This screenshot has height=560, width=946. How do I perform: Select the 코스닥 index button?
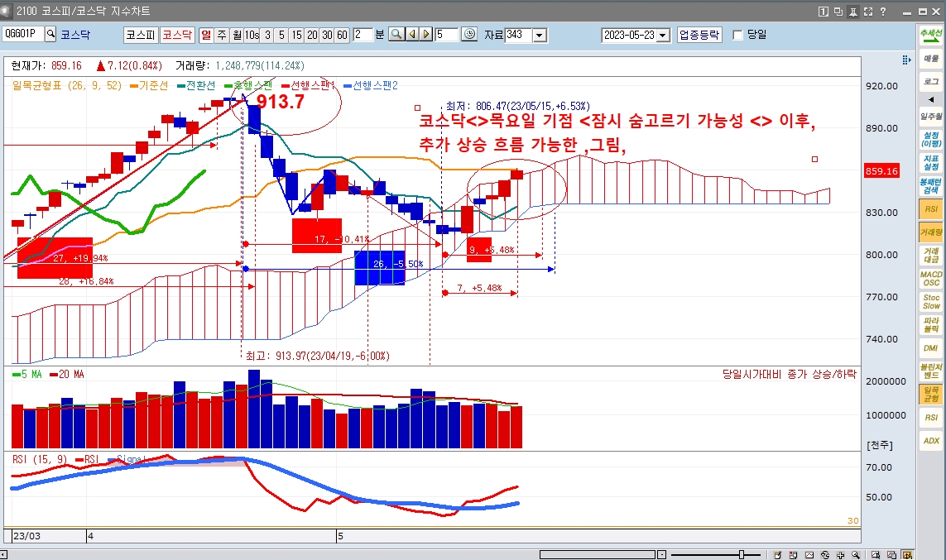(x=177, y=35)
